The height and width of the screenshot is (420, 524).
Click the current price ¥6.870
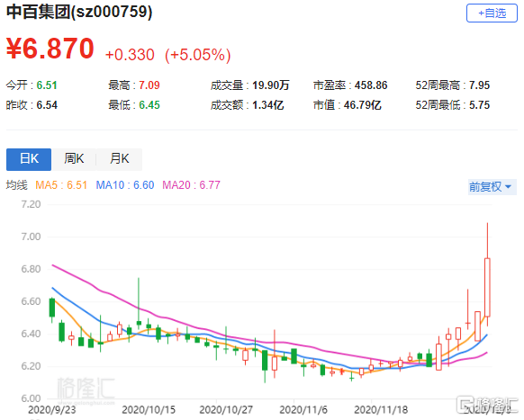(50, 49)
